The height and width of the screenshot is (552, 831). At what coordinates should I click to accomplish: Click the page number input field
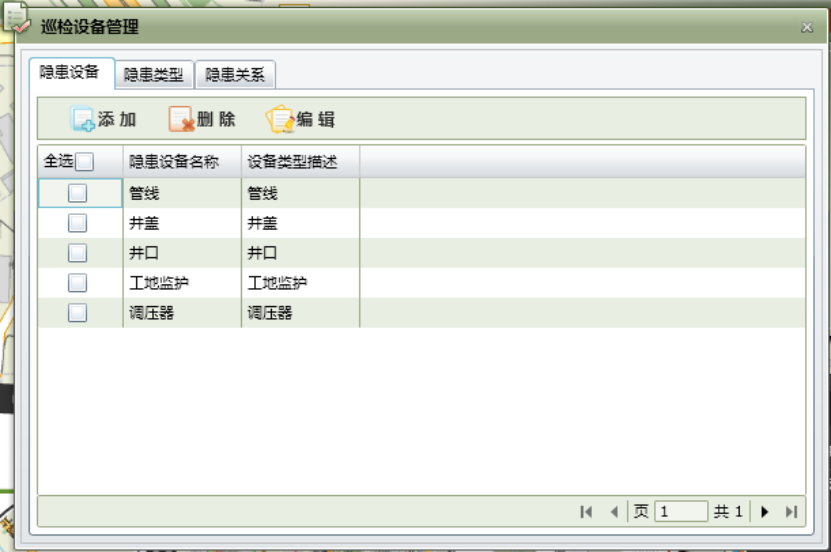pos(681,512)
